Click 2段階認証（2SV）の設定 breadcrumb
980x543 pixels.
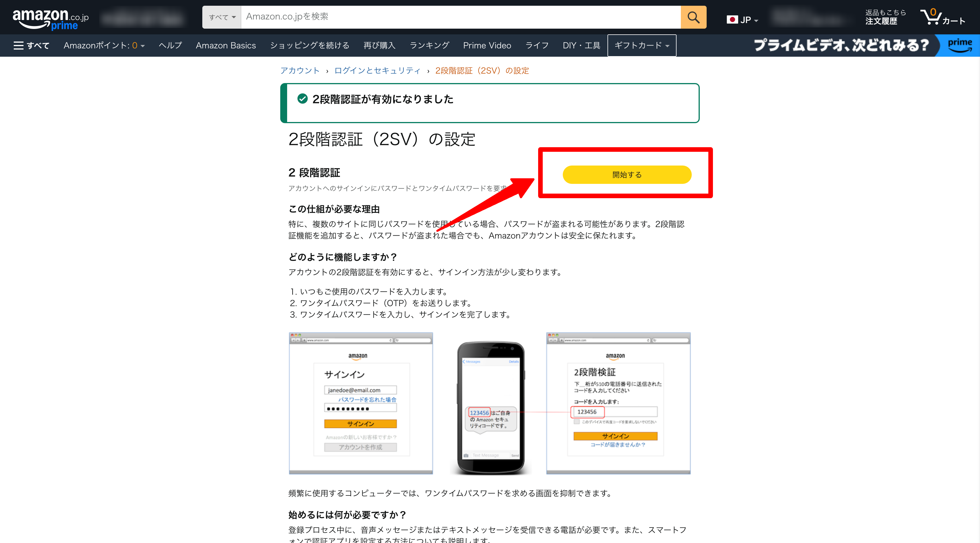point(482,71)
